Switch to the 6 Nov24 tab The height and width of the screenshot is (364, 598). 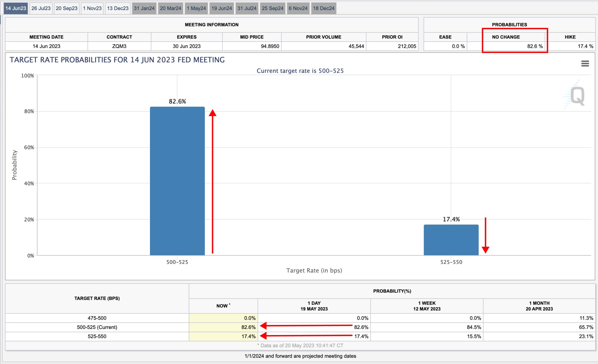(298, 8)
